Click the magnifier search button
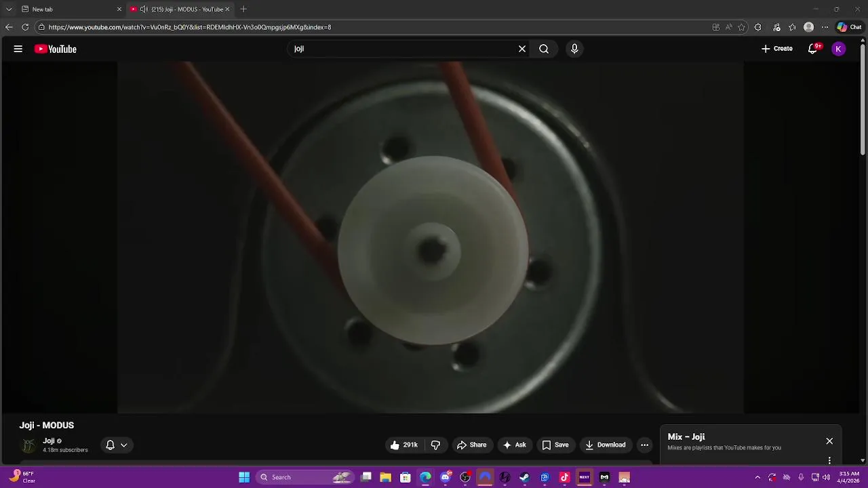 click(544, 49)
